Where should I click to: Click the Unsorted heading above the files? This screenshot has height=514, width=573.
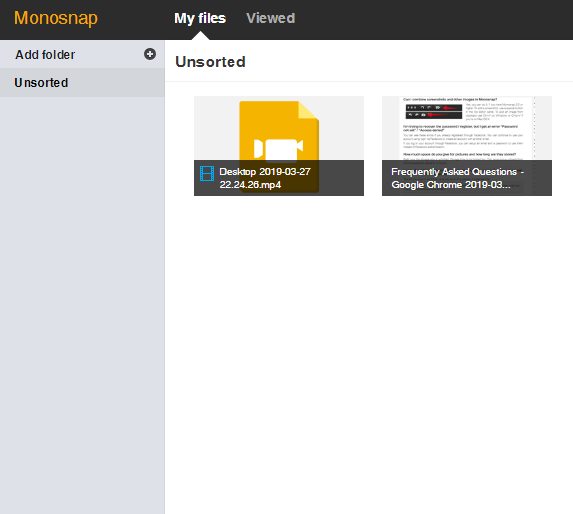[x=210, y=62]
